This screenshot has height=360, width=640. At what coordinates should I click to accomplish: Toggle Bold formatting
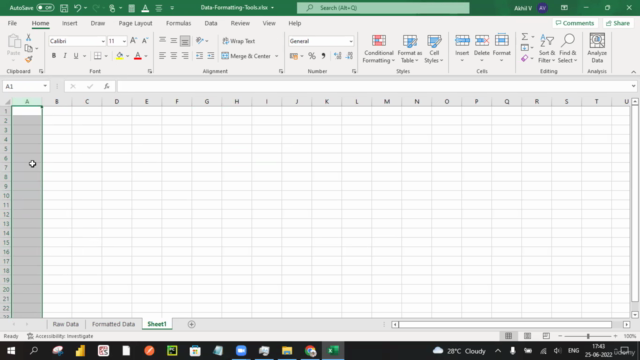[53, 56]
